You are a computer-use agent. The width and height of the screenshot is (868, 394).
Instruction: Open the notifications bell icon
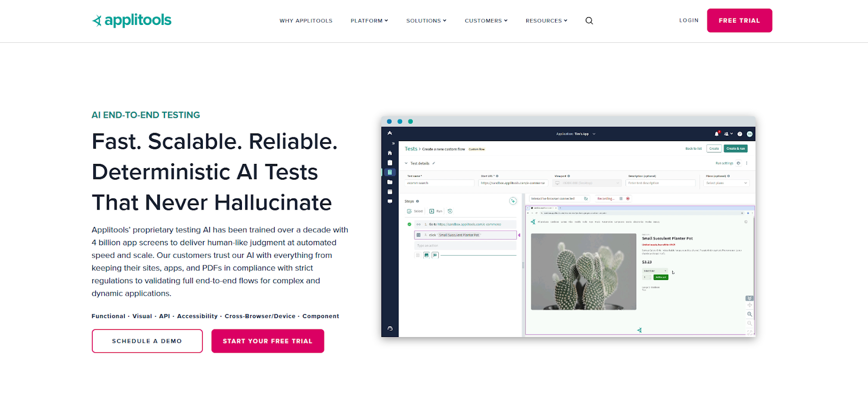pos(717,134)
